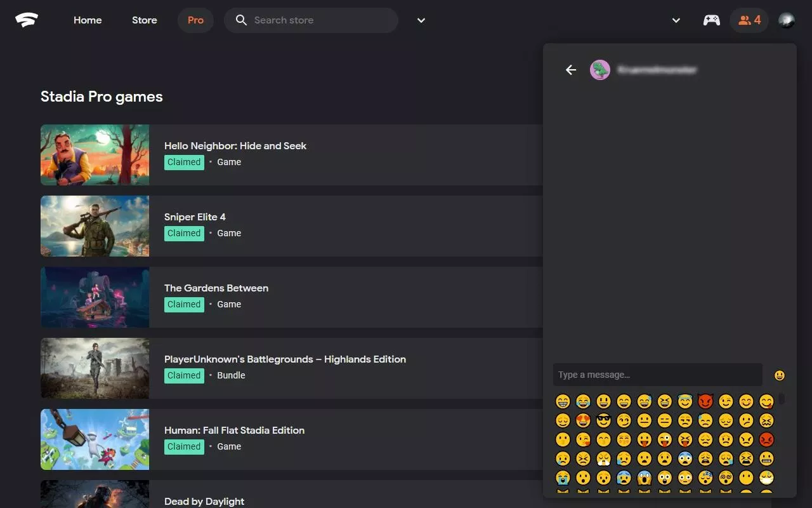The image size is (812, 508).
Task: Click the Claimed badge under The Gardens Between
Action: point(184,304)
